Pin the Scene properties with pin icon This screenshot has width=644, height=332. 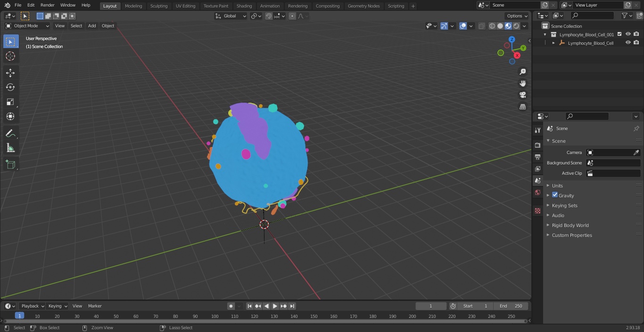[636, 129]
